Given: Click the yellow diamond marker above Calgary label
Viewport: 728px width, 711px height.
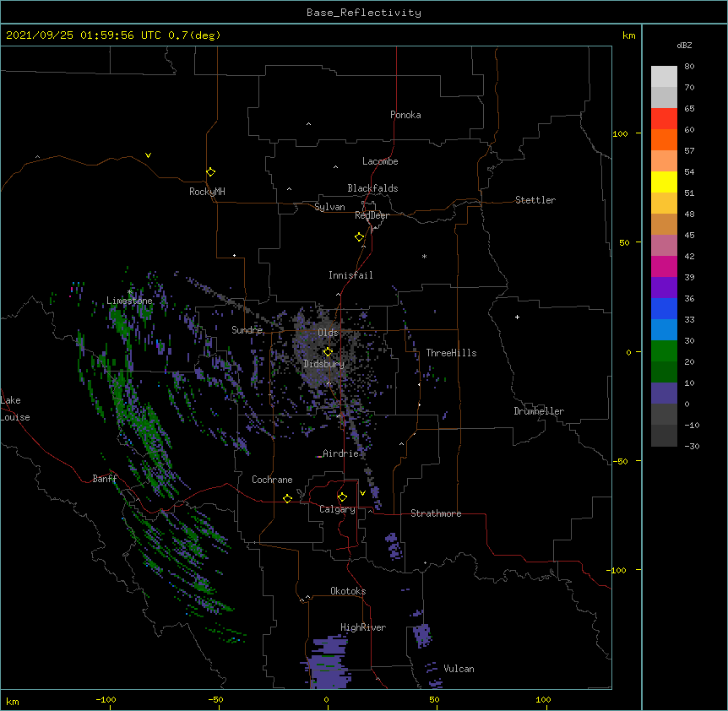Looking at the screenshot, I should [342, 497].
